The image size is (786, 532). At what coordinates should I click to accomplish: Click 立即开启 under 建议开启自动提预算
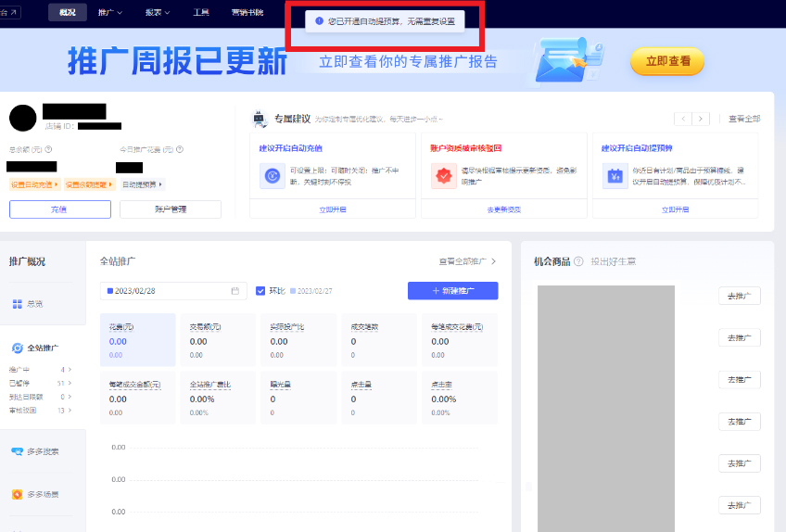pyautogui.click(x=675, y=209)
